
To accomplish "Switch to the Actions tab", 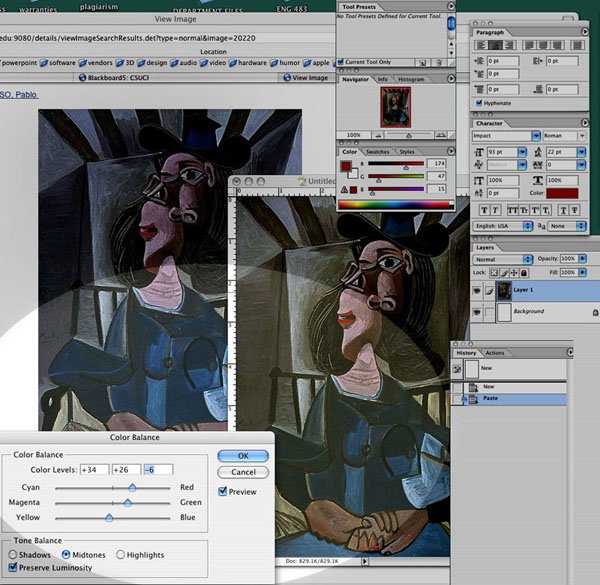I will pyautogui.click(x=495, y=353).
